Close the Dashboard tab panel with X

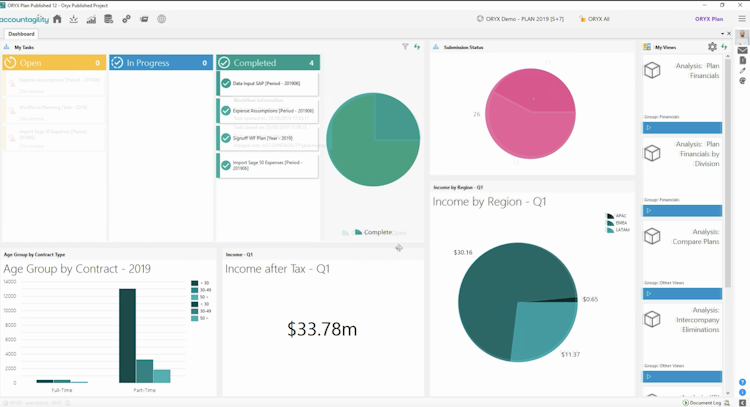729,33
